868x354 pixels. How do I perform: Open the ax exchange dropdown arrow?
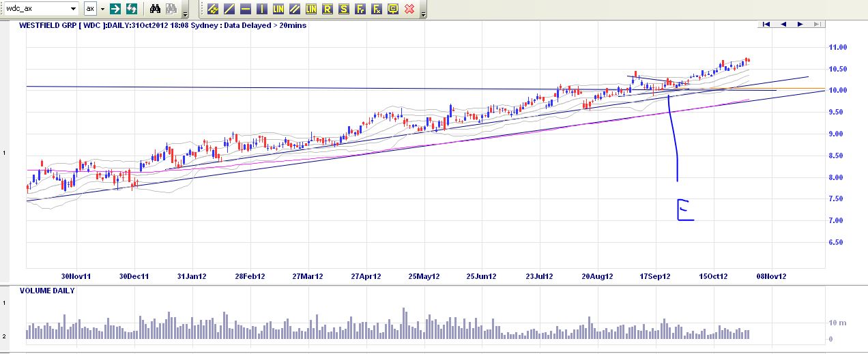[x=103, y=9]
